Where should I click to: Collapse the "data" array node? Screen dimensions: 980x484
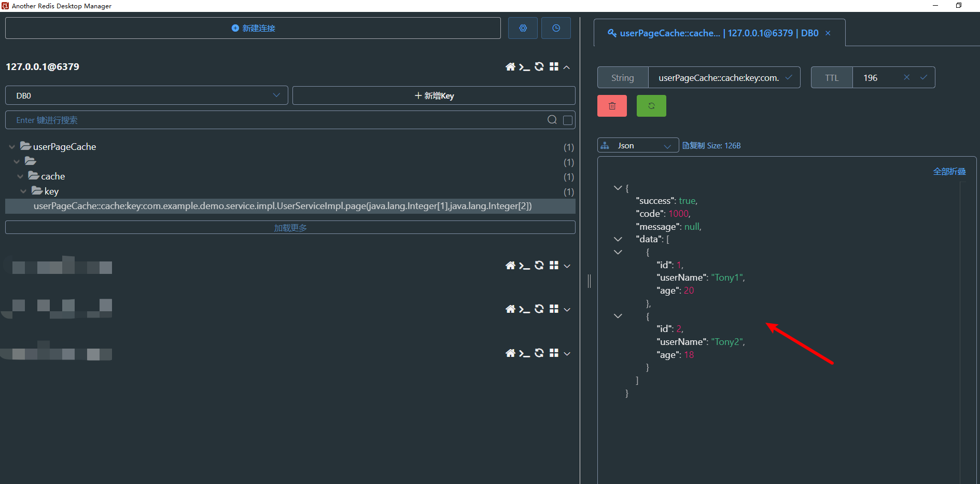[618, 239]
